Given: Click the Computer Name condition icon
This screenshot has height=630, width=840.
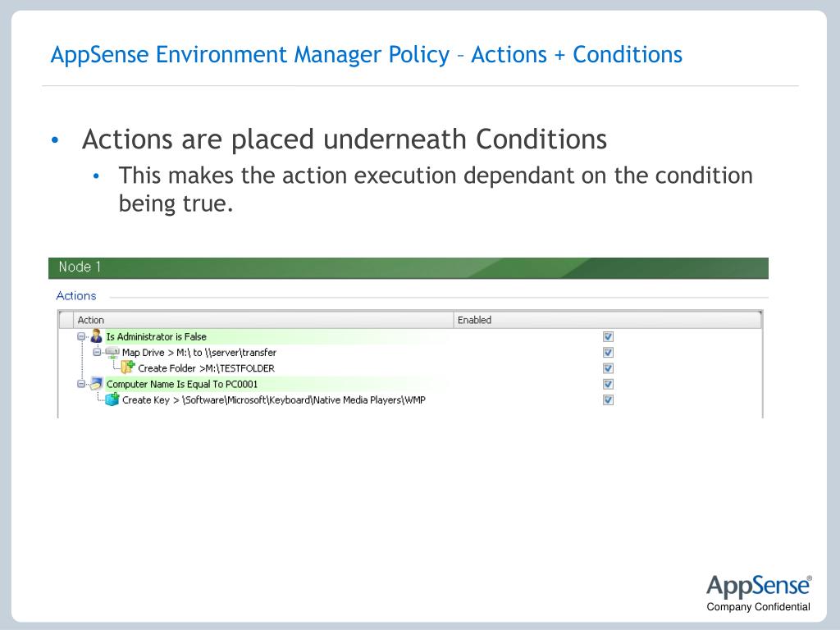Looking at the screenshot, I should coord(97,384).
